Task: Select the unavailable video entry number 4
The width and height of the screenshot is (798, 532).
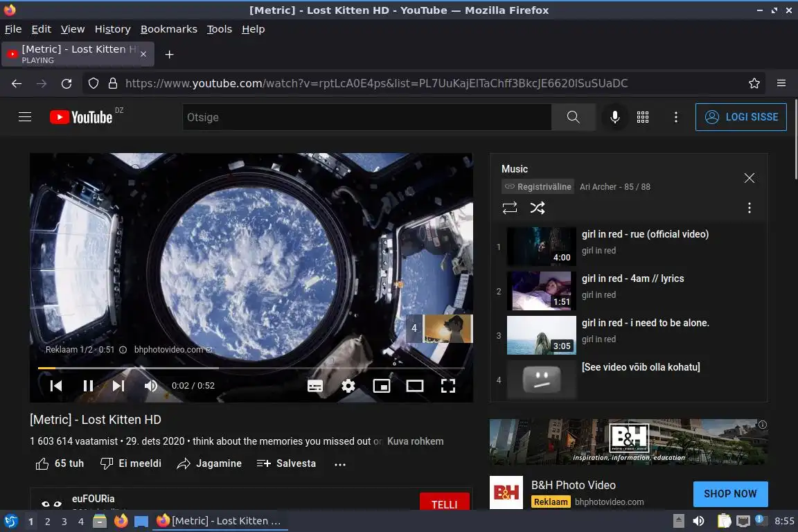Action: coord(628,380)
